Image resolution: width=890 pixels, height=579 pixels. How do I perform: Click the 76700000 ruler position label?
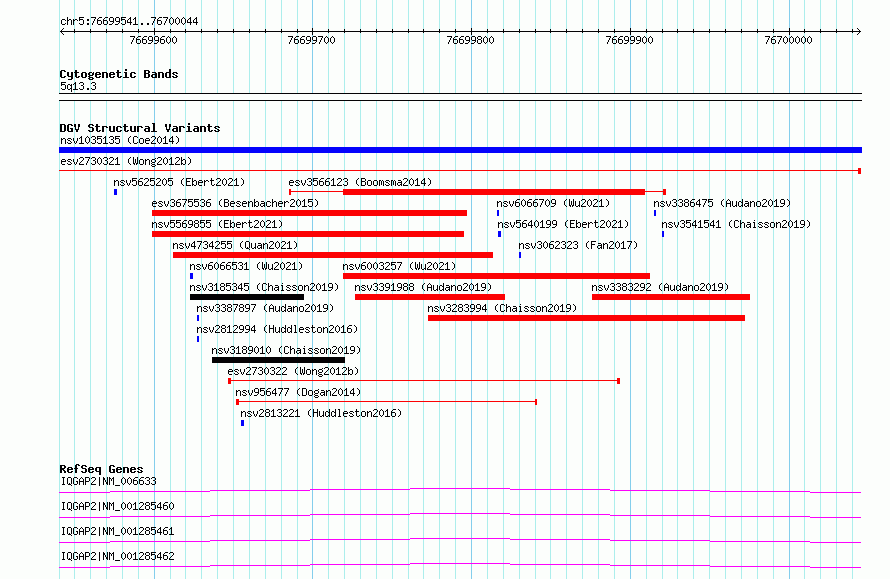788,40
